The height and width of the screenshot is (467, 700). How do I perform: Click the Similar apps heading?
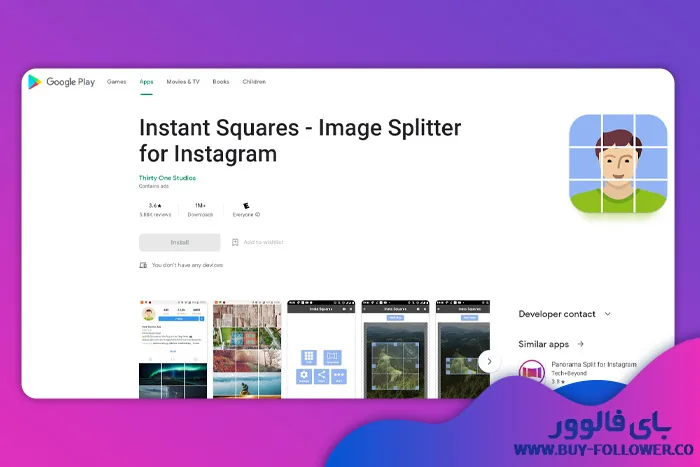tap(543, 344)
